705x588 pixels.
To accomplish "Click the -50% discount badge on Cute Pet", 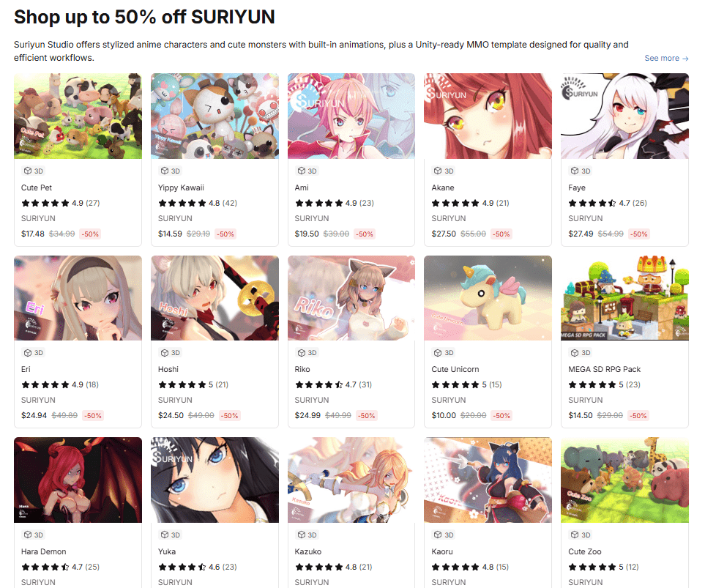I will click(x=90, y=234).
